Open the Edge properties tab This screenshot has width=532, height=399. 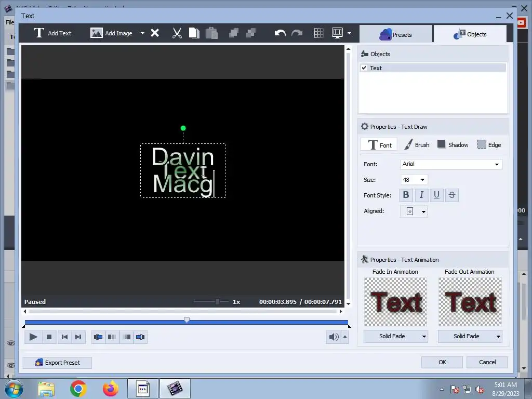click(489, 145)
